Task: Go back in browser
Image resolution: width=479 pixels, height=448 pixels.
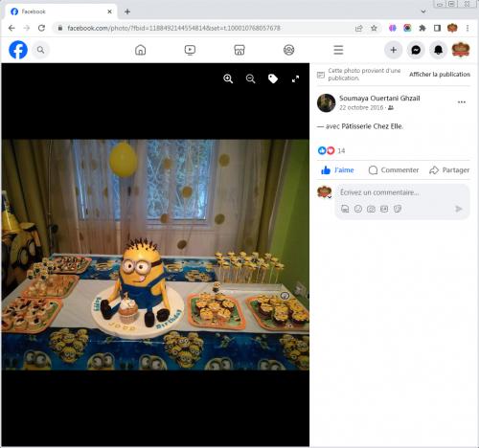Action: pos(11,28)
